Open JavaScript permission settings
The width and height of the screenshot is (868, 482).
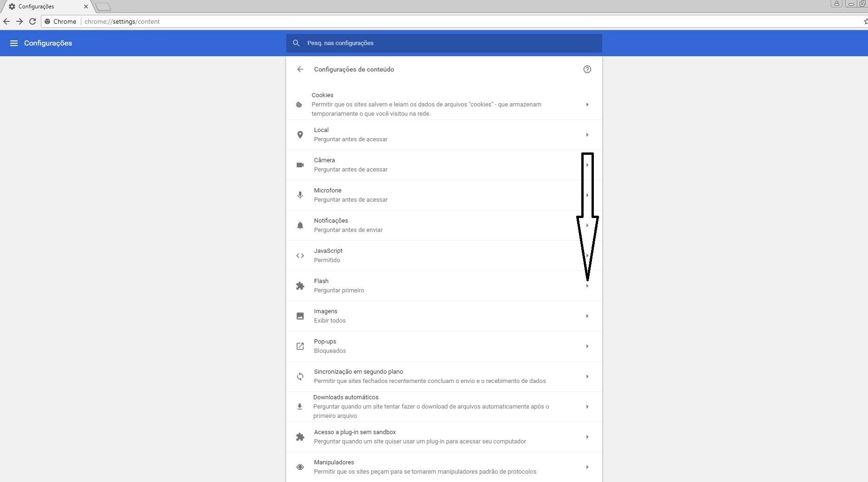[x=437, y=256]
